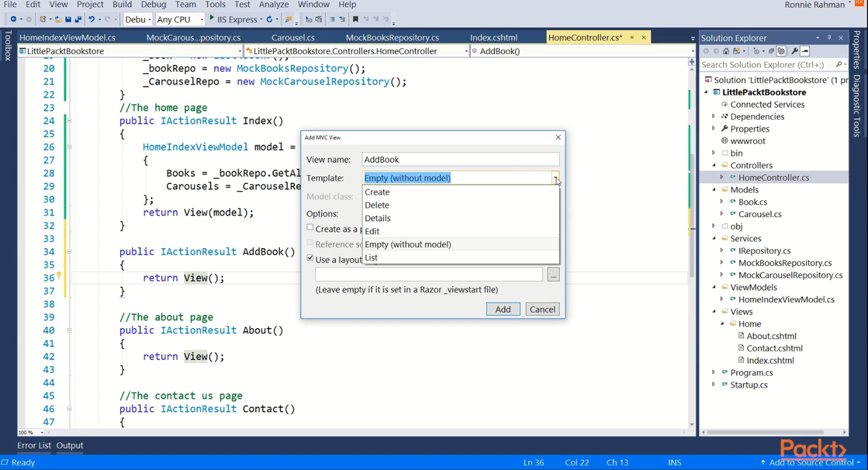Viewport: 868px width, 470px height.
Task: Open the Debug menu
Action: pyautogui.click(x=153, y=4)
